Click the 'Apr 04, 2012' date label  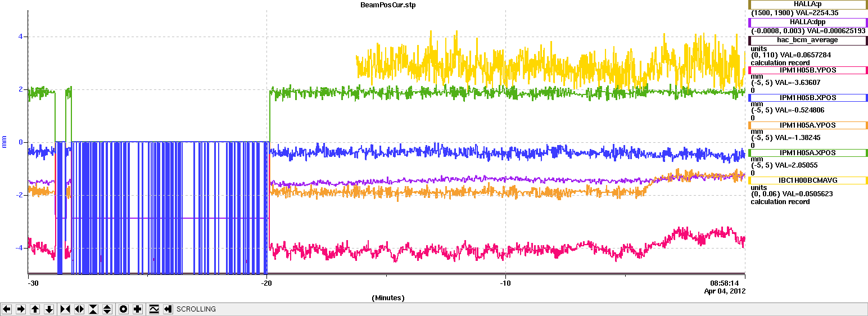[725, 291]
